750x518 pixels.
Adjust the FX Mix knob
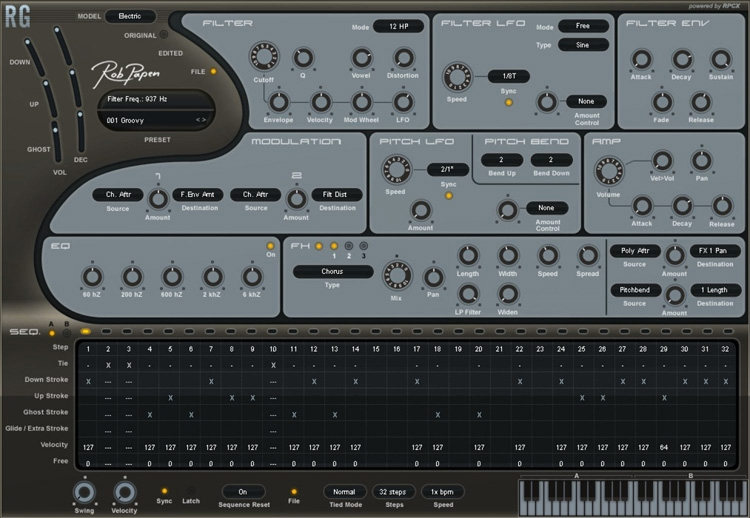point(397,276)
